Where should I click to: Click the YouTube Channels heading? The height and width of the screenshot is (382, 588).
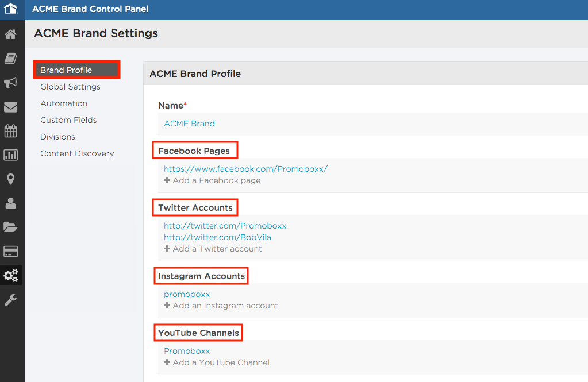pos(198,333)
